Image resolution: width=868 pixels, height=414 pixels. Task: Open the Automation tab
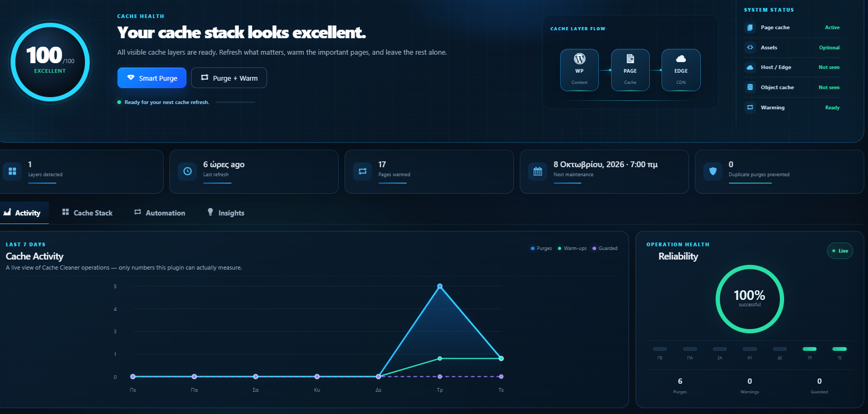click(x=160, y=213)
